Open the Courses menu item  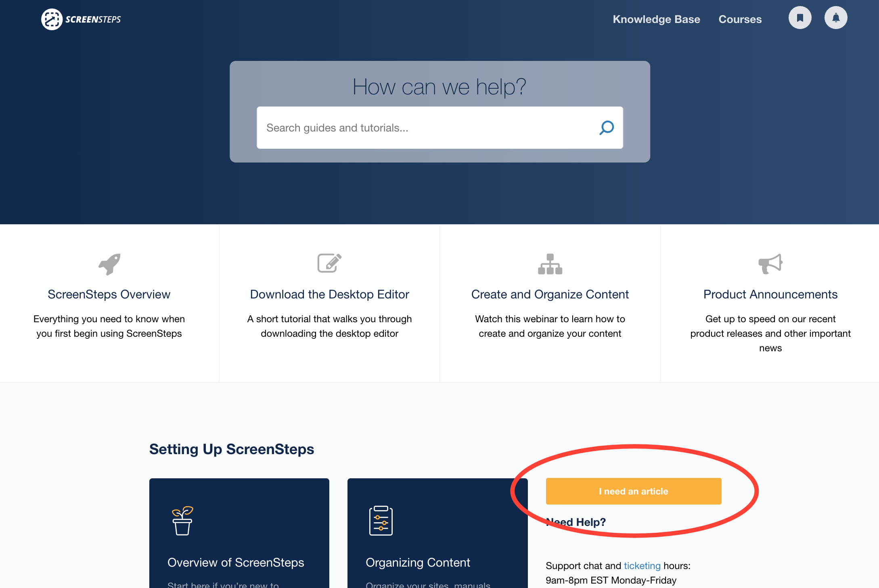click(740, 19)
